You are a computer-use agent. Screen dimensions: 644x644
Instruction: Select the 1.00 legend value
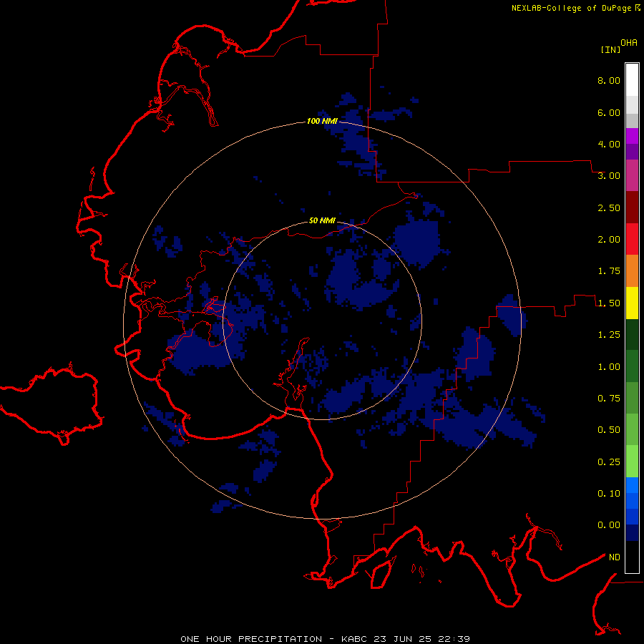pyautogui.click(x=609, y=367)
